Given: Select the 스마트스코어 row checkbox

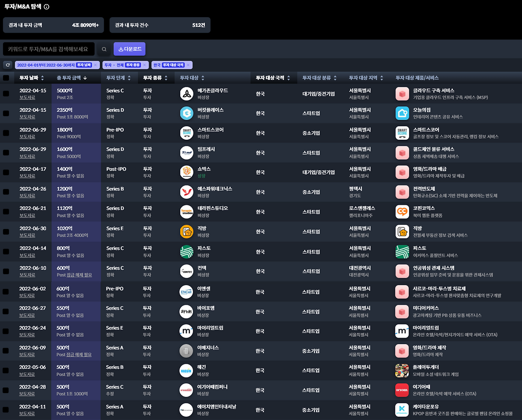Looking at the screenshot, I should 6,133.
